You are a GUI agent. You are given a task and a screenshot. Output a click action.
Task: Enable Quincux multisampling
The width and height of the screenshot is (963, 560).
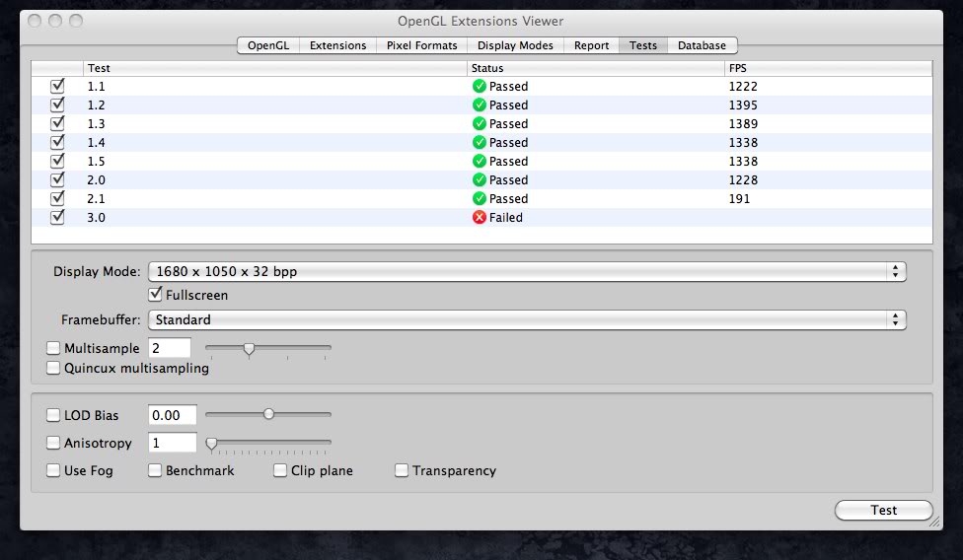pos(53,368)
